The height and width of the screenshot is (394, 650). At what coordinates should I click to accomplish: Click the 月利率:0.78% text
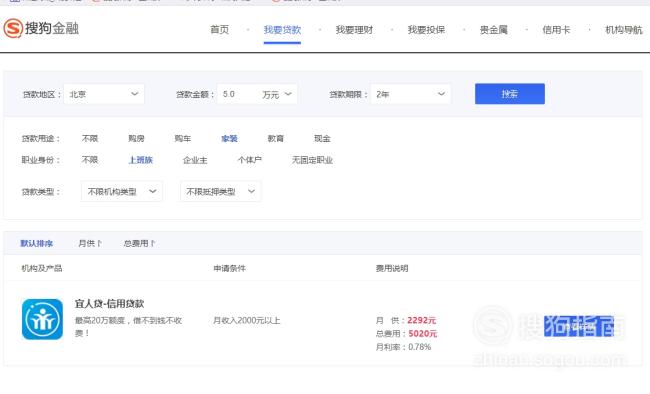[x=403, y=347]
